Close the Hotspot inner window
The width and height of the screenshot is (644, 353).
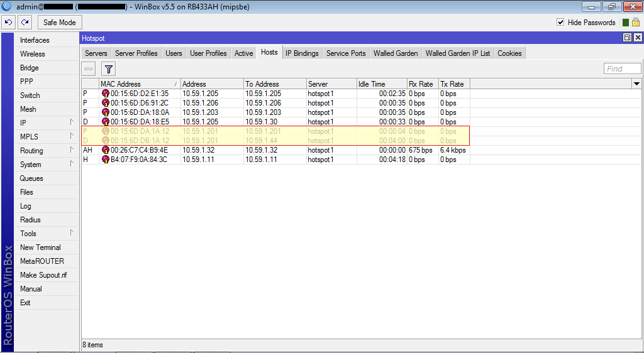(638, 38)
